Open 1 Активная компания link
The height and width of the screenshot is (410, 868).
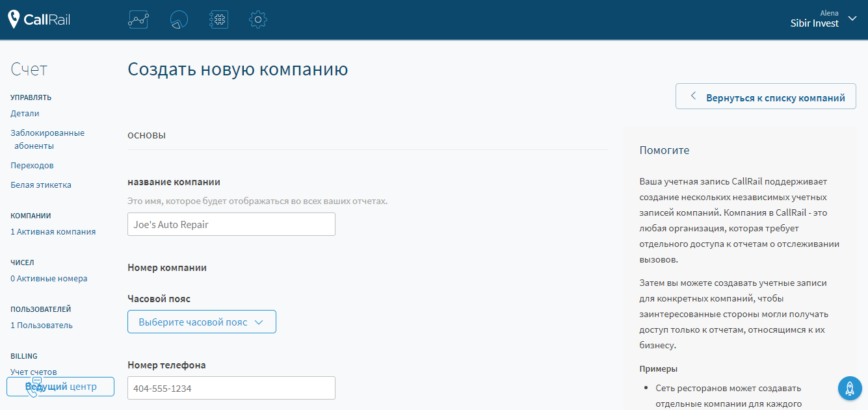[x=53, y=231]
